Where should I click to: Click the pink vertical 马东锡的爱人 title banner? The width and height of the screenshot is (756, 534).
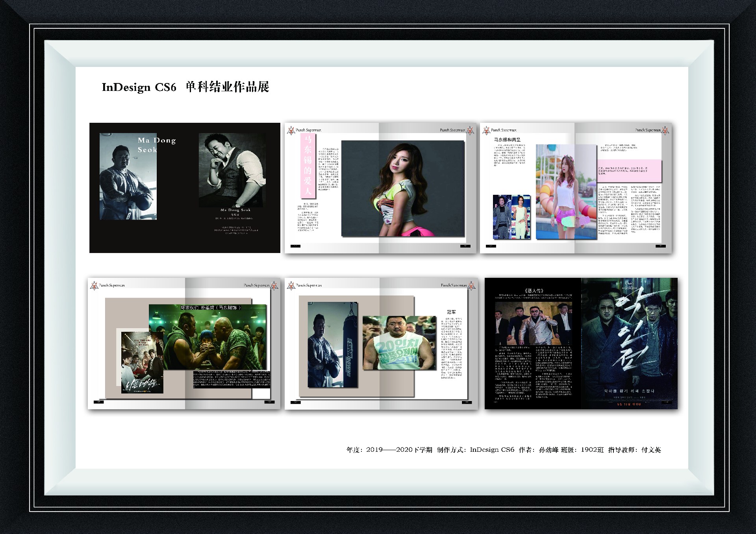pos(308,165)
